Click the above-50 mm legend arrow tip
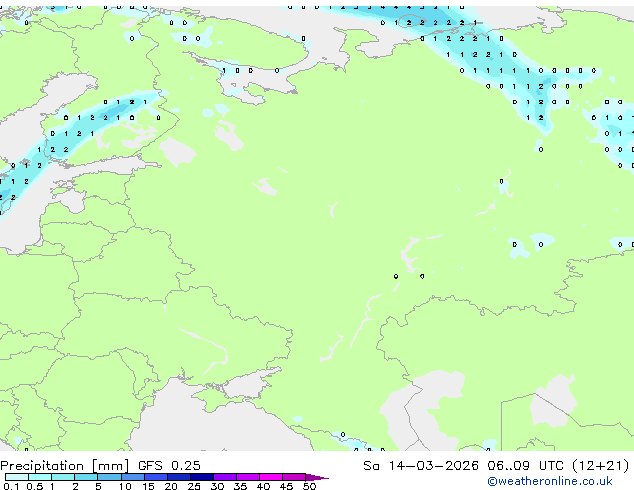 click(x=317, y=477)
